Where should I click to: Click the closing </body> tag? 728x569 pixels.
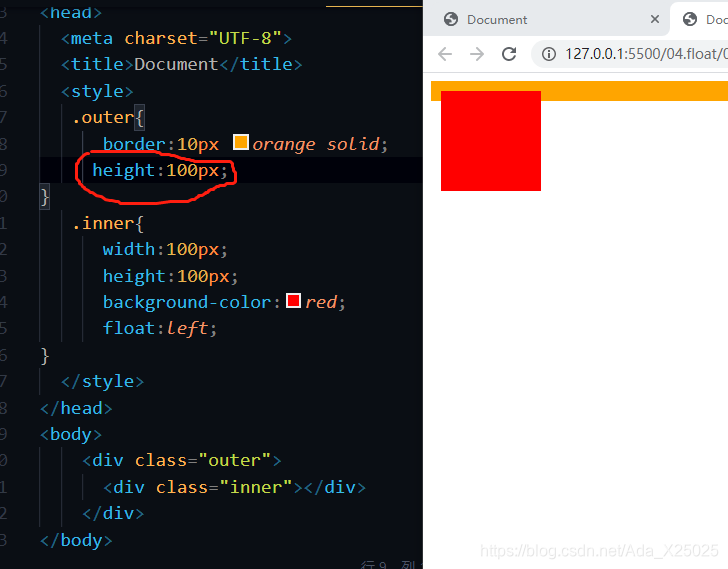[76, 541]
